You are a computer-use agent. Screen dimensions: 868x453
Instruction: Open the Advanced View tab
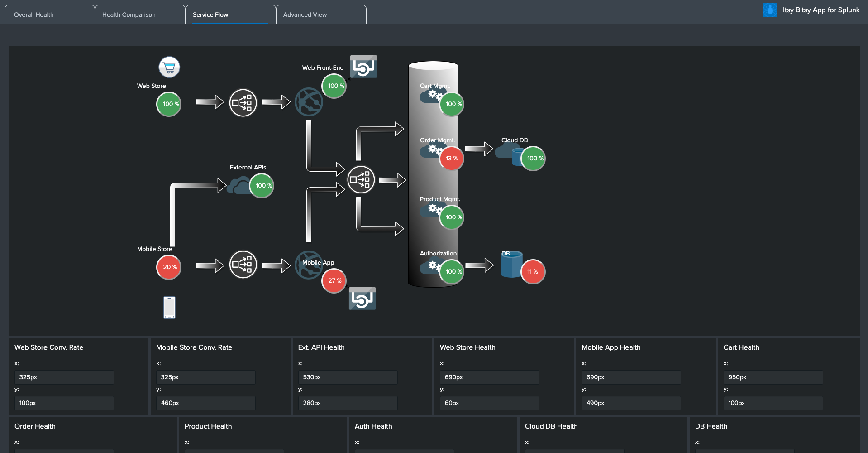321,14
